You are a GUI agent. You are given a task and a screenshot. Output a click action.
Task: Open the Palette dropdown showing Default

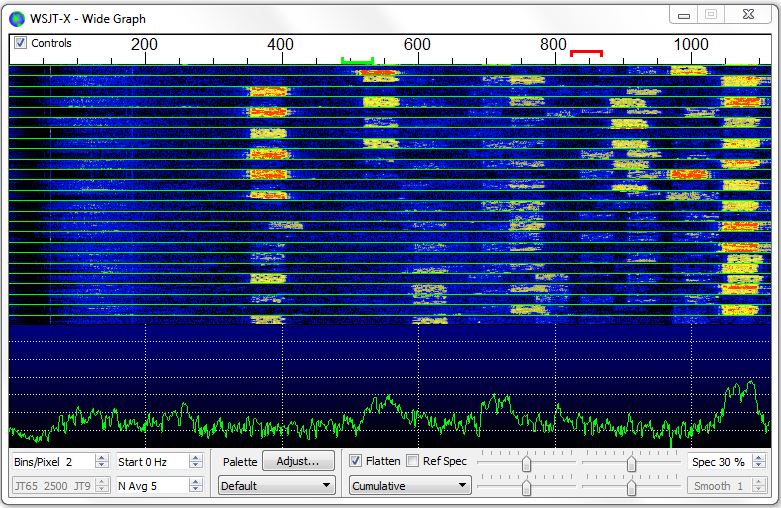277,486
